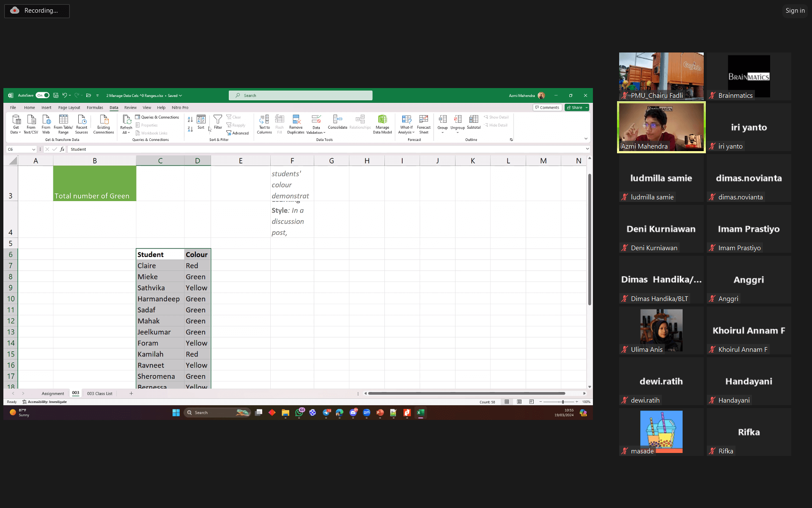Image resolution: width=812 pixels, height=508 pixels.
Task: Adjust the zoom slider in the status bar
Action: click(x=562, y=402)
